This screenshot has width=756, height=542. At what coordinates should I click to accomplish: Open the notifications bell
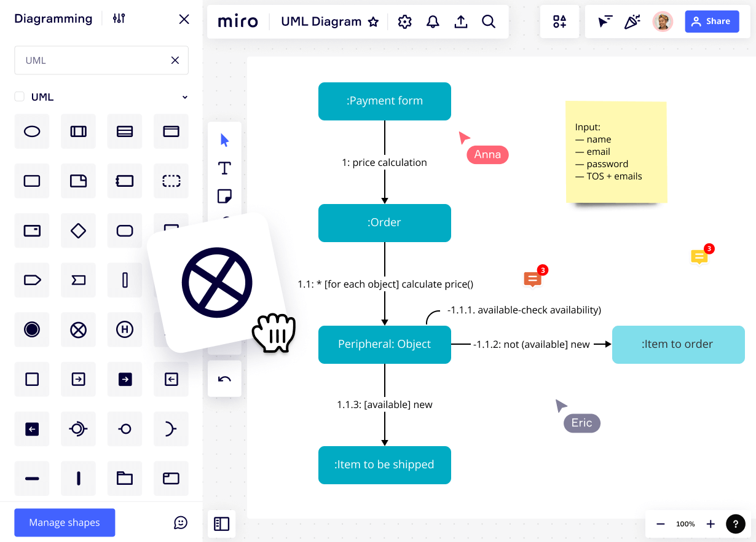[x=433, y=21]
